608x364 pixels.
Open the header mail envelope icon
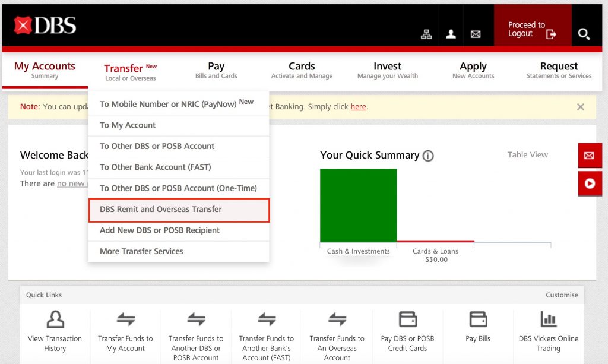pyautogui.click(x=476, y=34)
